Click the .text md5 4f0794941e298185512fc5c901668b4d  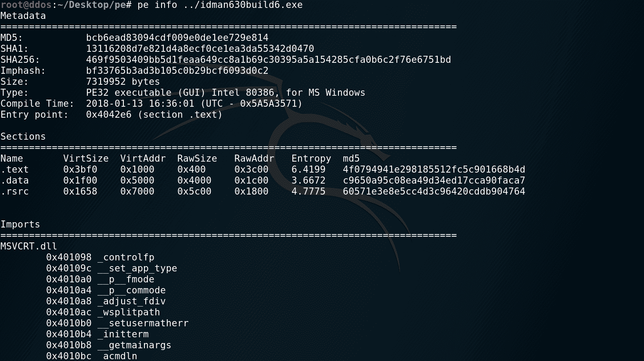434,170
